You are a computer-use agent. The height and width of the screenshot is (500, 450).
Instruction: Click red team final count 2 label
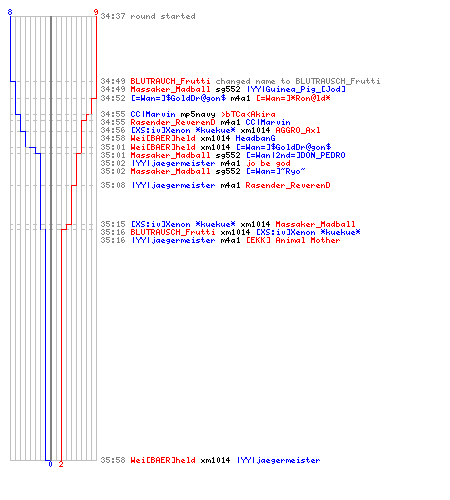(61, 464)
